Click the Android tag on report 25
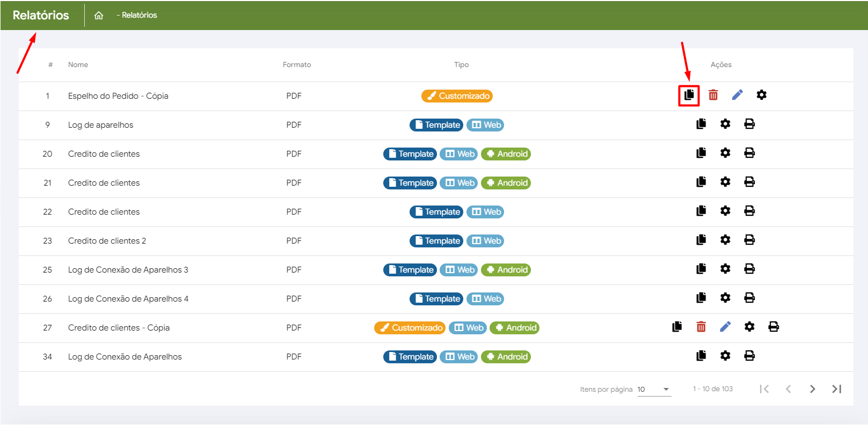The image size is (868, 425). [506, 270]
